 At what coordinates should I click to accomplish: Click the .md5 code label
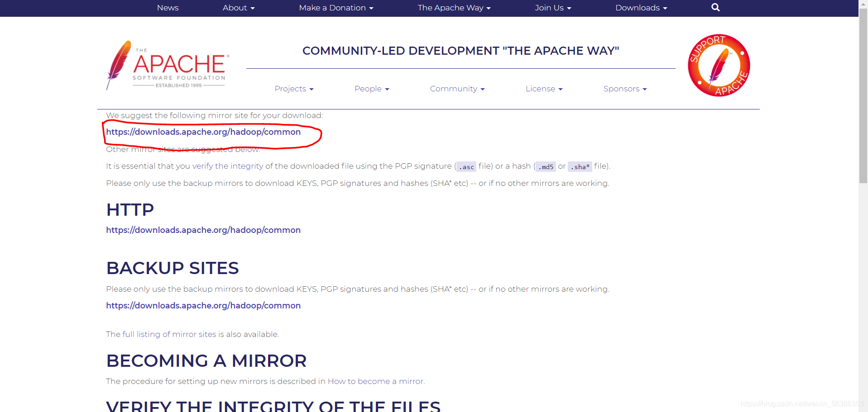(x=546, y=167)
